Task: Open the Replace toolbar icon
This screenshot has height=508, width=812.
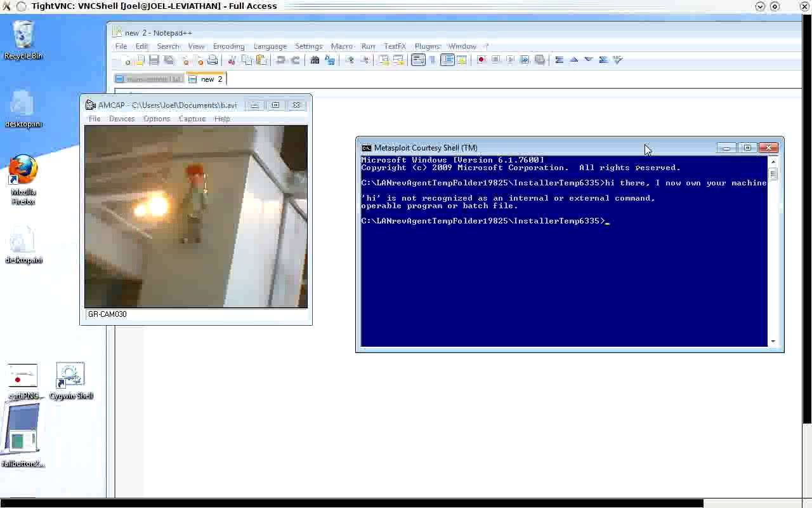Action: (330, 60)
